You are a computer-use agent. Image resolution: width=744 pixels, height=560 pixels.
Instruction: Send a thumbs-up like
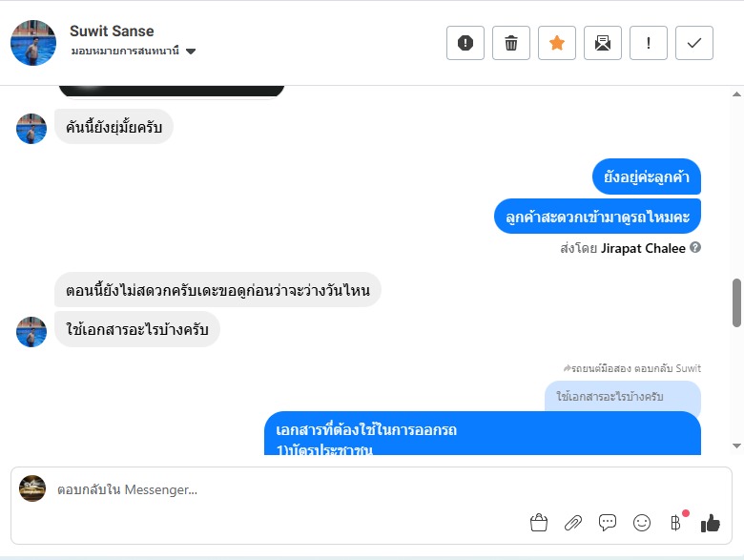711,523
